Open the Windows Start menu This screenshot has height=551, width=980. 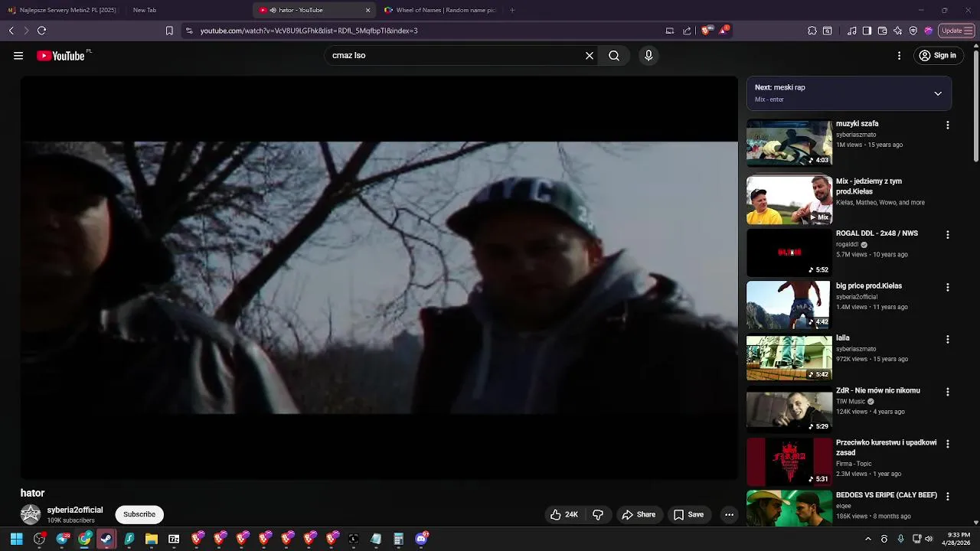17,539
